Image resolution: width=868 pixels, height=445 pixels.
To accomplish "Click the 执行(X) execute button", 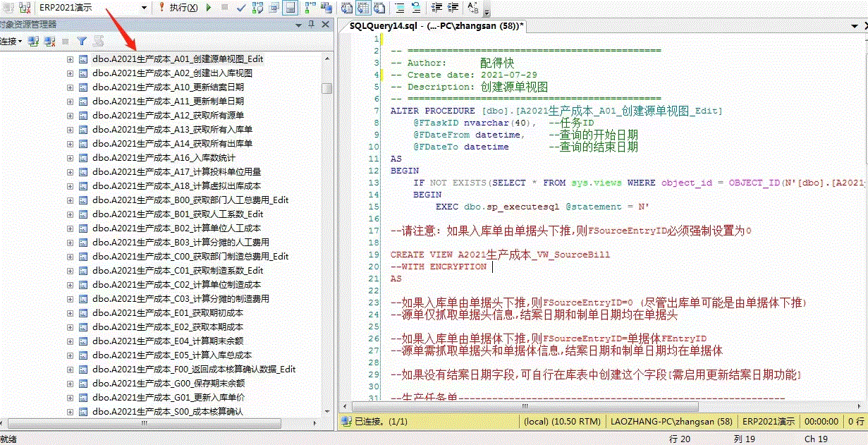I will [x=178, y=7].
